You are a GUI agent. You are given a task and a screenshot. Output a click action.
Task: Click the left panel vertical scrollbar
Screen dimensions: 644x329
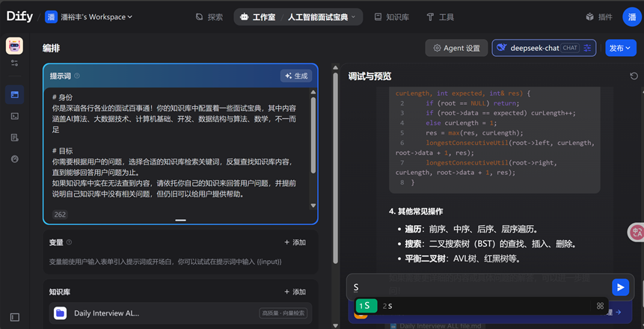[x=336, y=168]
